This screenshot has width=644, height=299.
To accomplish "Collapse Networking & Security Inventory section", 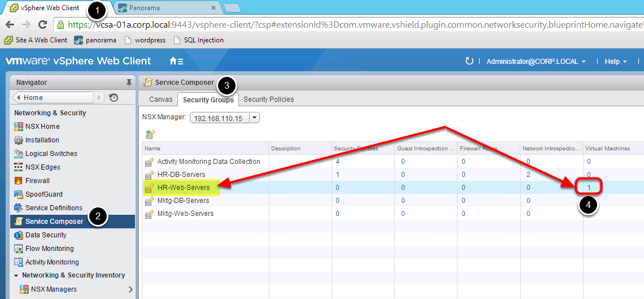I will (x=16, y=275).
